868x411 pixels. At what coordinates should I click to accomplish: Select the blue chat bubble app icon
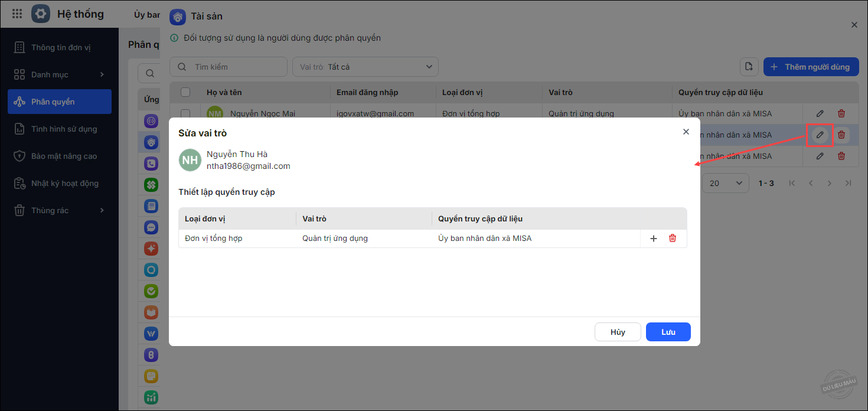pyautogui.click(x=151, y=227)
